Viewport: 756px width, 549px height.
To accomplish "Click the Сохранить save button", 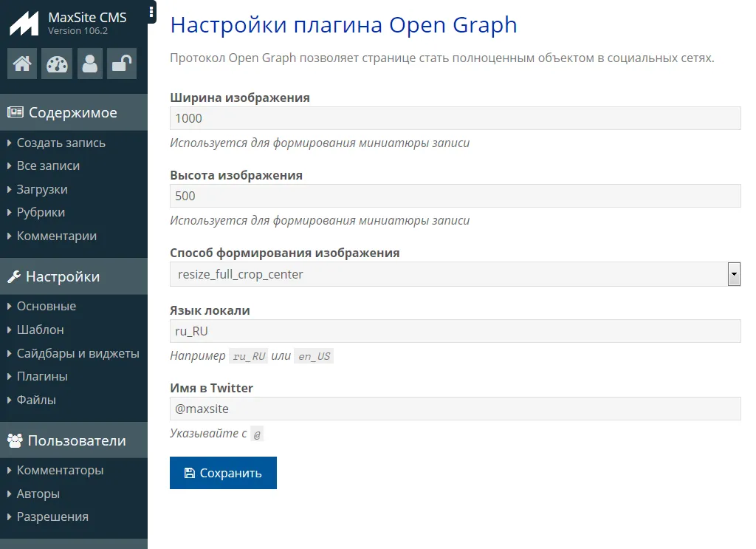I will coord(223,473).
